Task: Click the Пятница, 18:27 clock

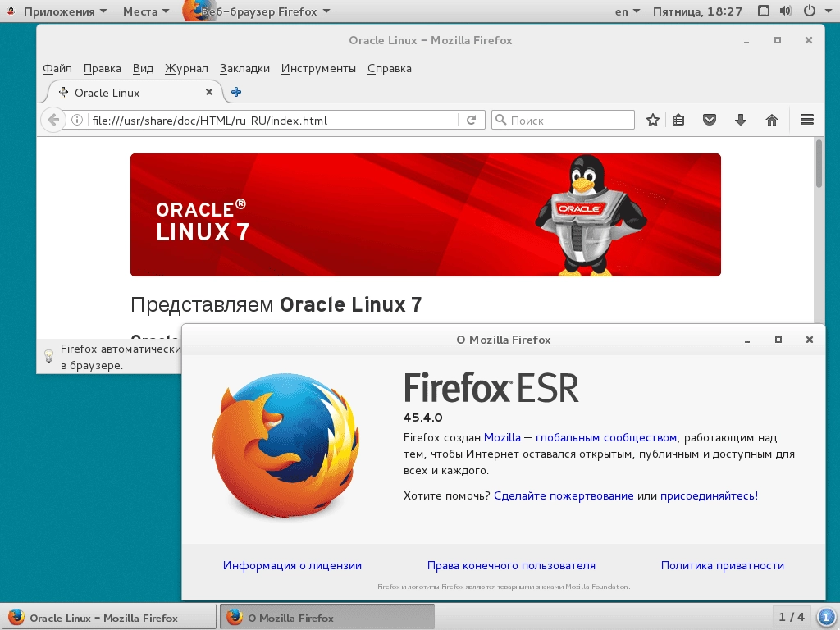Action: pos(697,11)
